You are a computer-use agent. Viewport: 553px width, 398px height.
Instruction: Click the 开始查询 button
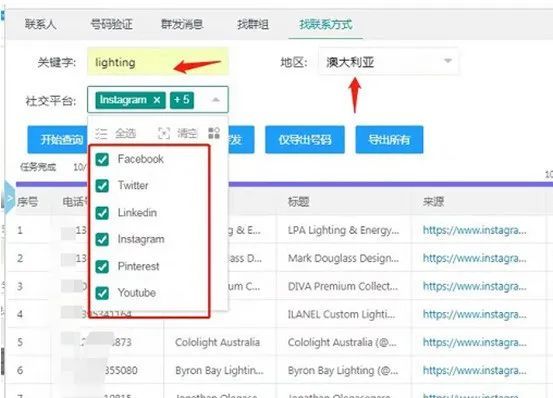(58, 140)
